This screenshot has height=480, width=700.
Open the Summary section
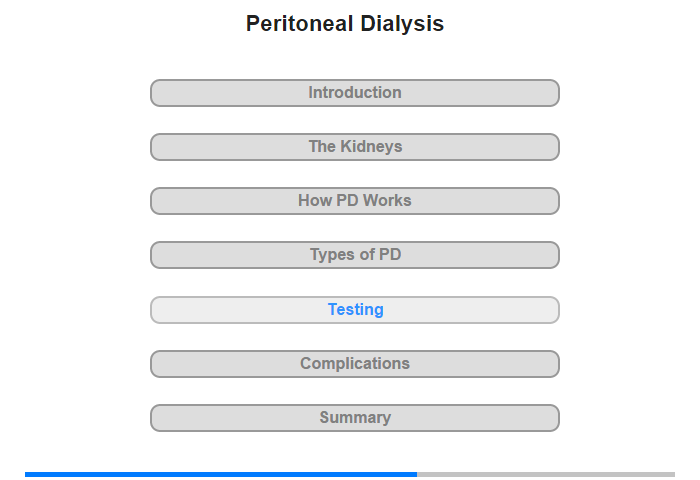(355, 418)
